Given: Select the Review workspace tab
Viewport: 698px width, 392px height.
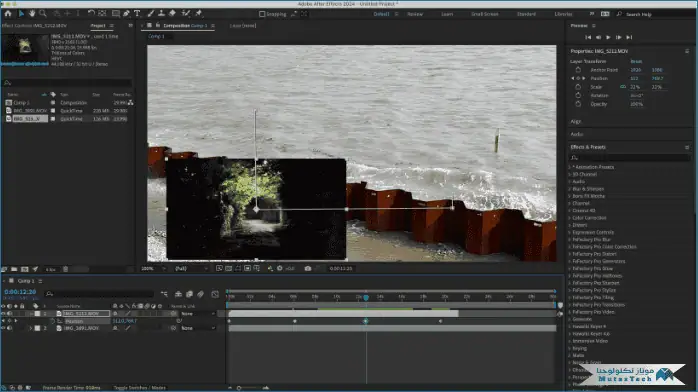Looking at the screenshot, I should 415,14.
